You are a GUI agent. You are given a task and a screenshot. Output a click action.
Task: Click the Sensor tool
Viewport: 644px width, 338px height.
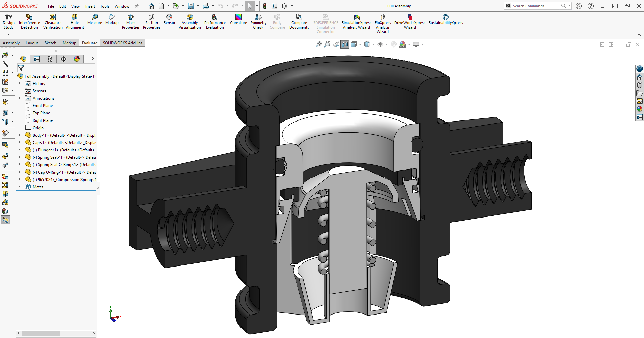[169, 19]
